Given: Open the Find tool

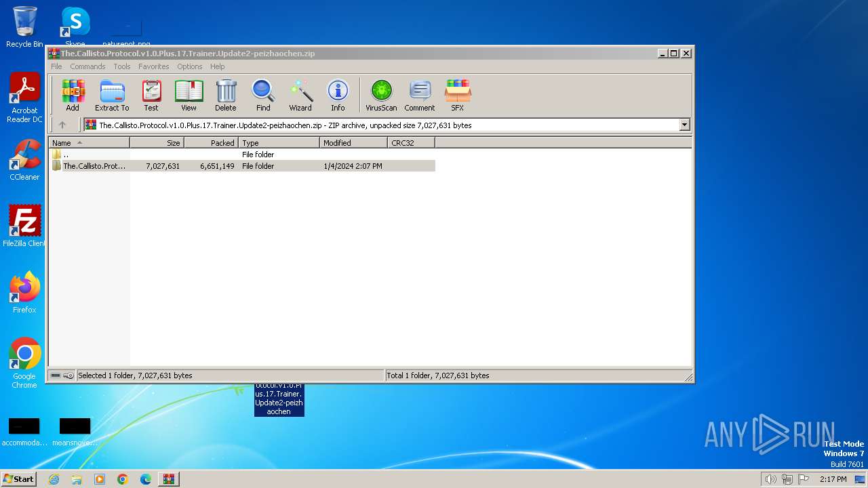Looking at the screenshot, I should (x=263, y=95).
